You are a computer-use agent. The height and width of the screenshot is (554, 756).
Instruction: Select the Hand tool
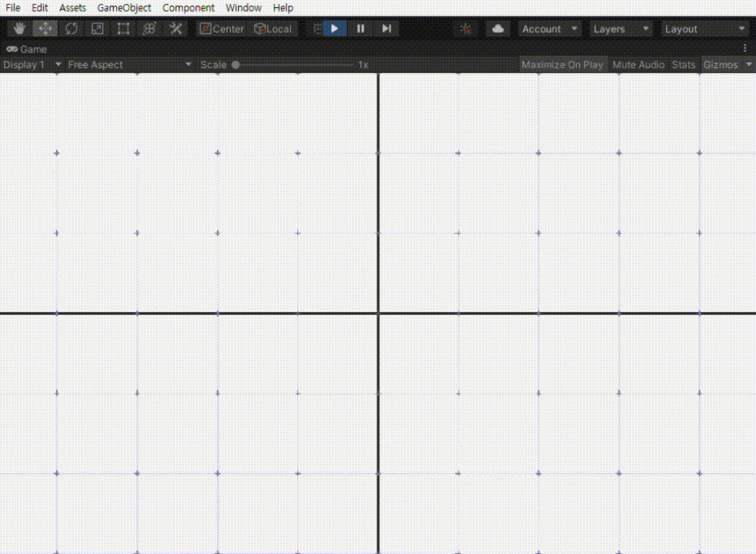click(x=19, y=29)
